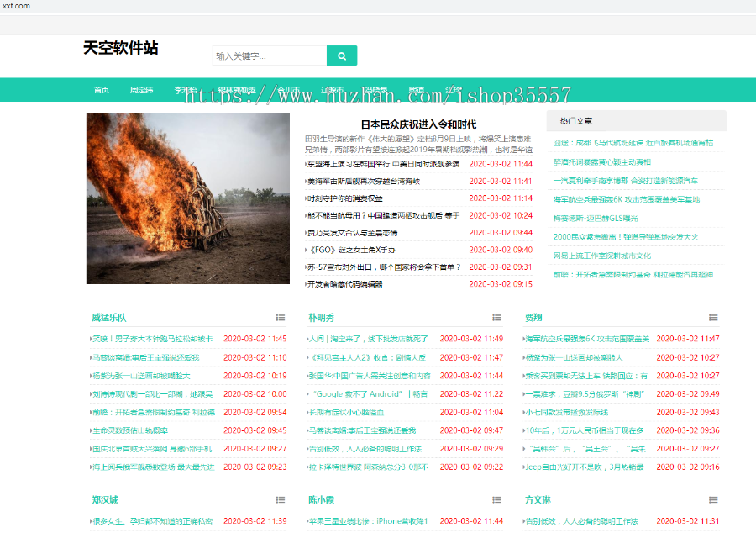Click list icon beside 费翔 section
The image size is (756, 533).
(714, 318)
